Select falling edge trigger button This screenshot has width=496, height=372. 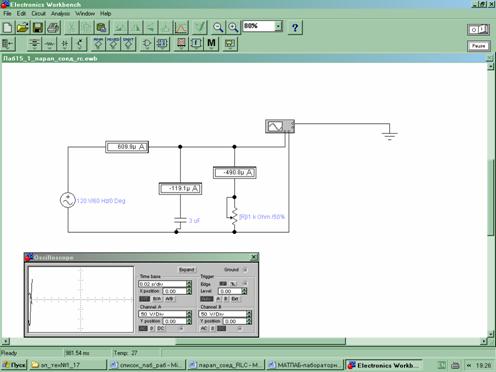point(233,284)
